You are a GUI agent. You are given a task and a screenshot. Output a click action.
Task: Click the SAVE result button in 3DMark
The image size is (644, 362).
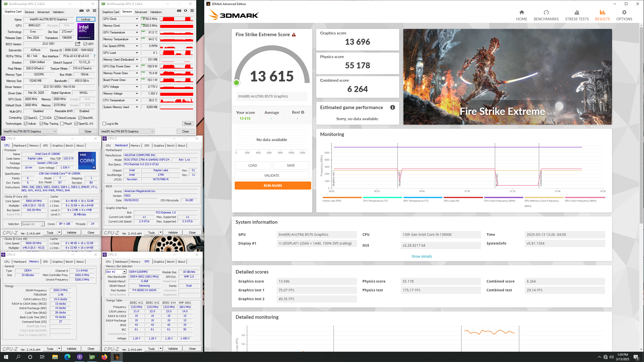click(291, 165)
